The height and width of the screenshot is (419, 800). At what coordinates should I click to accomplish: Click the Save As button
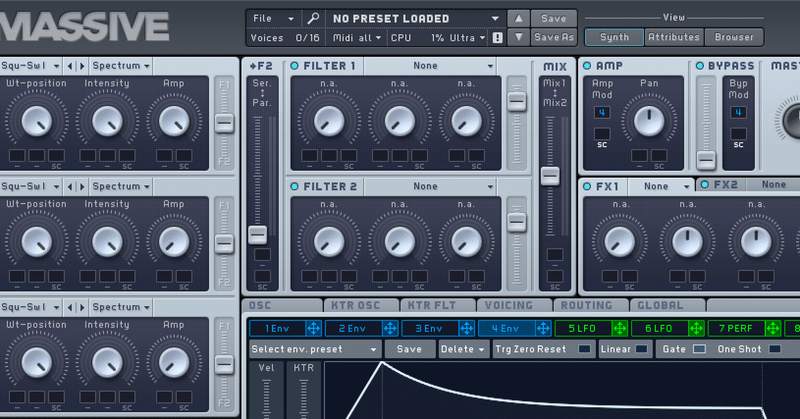[x=554, y=37]
